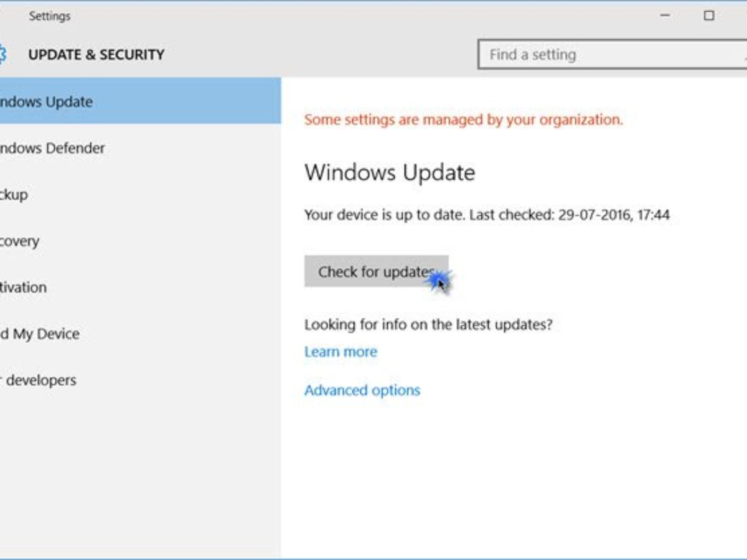The width and height of the screenshot is (747, 560).
Task: Click the Settings gear icon
Action: click(x=2, y=55)
